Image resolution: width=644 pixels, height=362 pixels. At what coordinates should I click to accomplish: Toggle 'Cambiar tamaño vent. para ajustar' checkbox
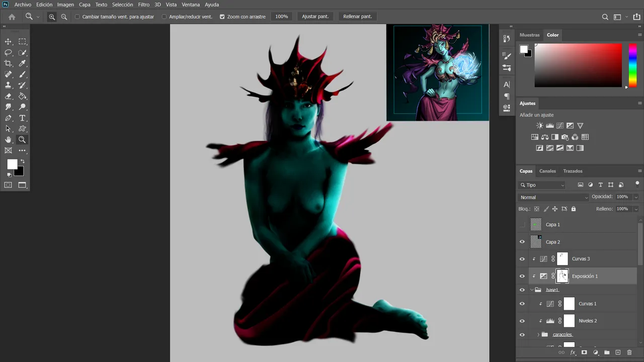[77, 17]
